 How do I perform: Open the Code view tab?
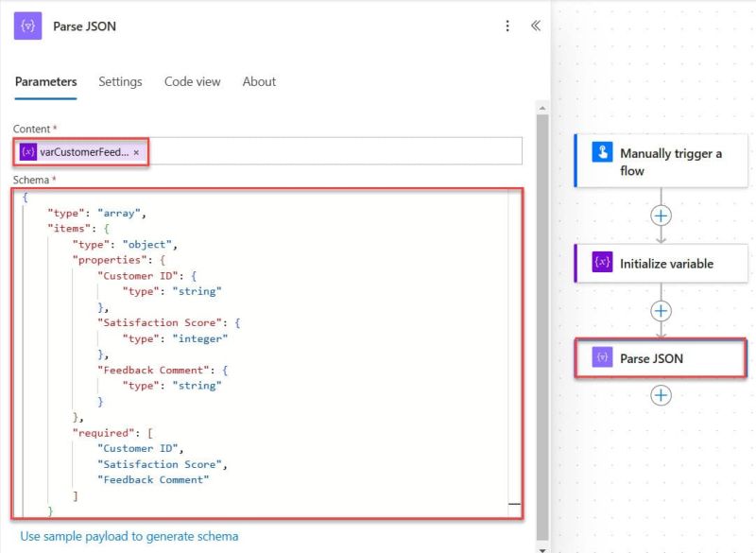coord(192,82)
